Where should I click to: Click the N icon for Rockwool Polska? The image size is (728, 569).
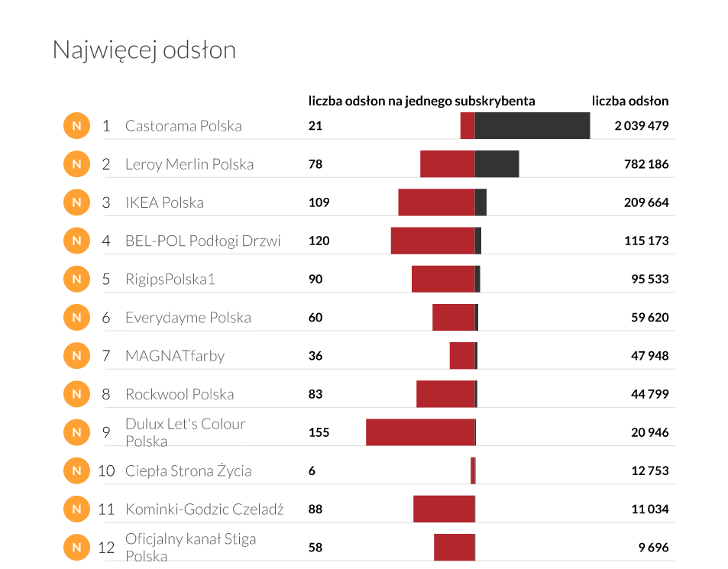[76, 394]
